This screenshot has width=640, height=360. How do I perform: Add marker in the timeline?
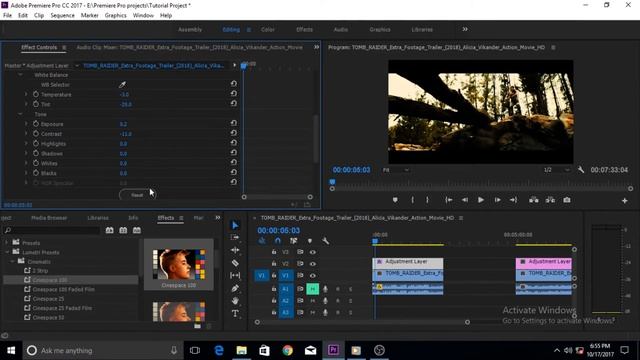310,241
